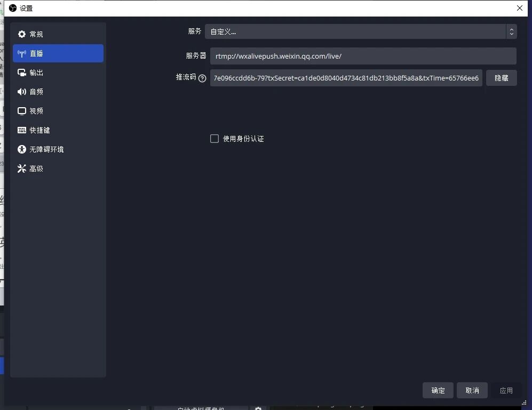Click the 高级 tools icon

22,168
